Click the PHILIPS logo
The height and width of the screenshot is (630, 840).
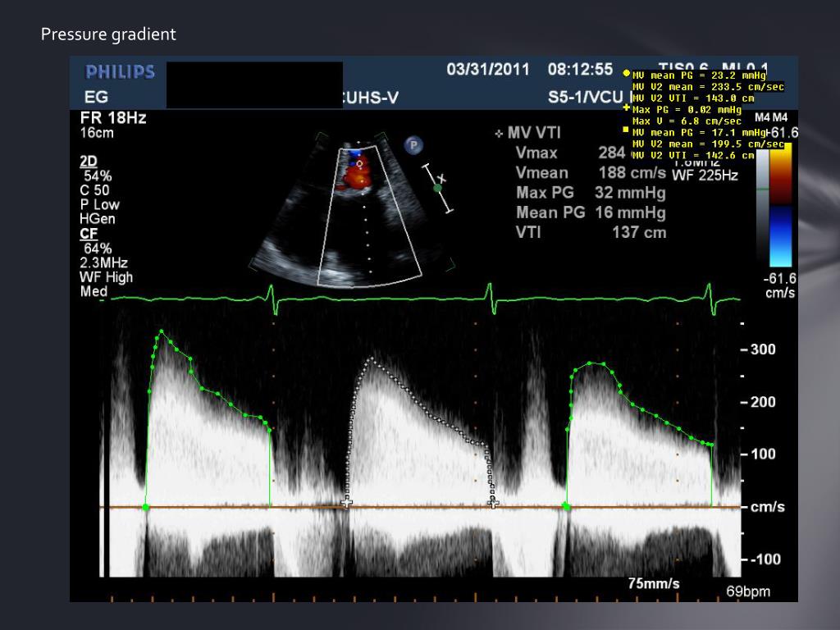[120, 72]
